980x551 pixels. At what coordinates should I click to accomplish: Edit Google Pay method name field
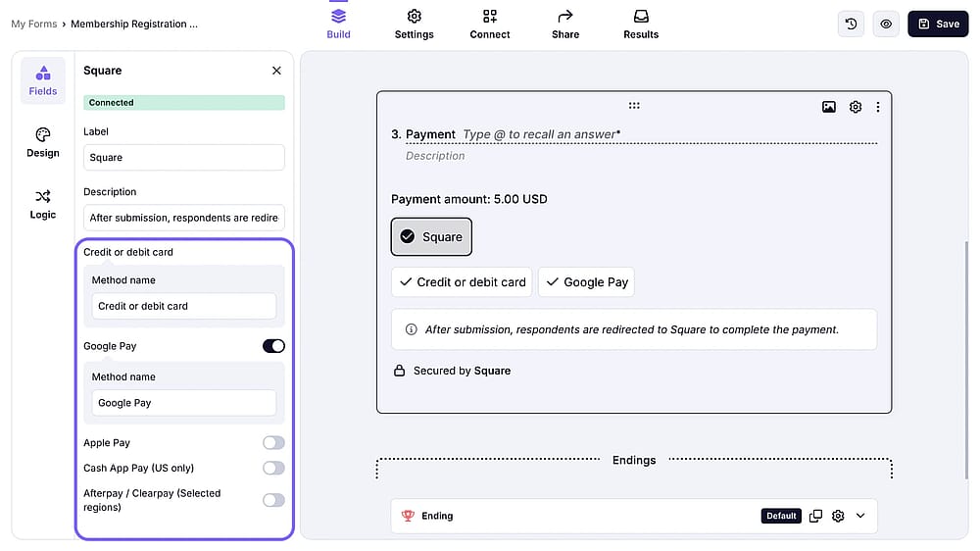184,403
